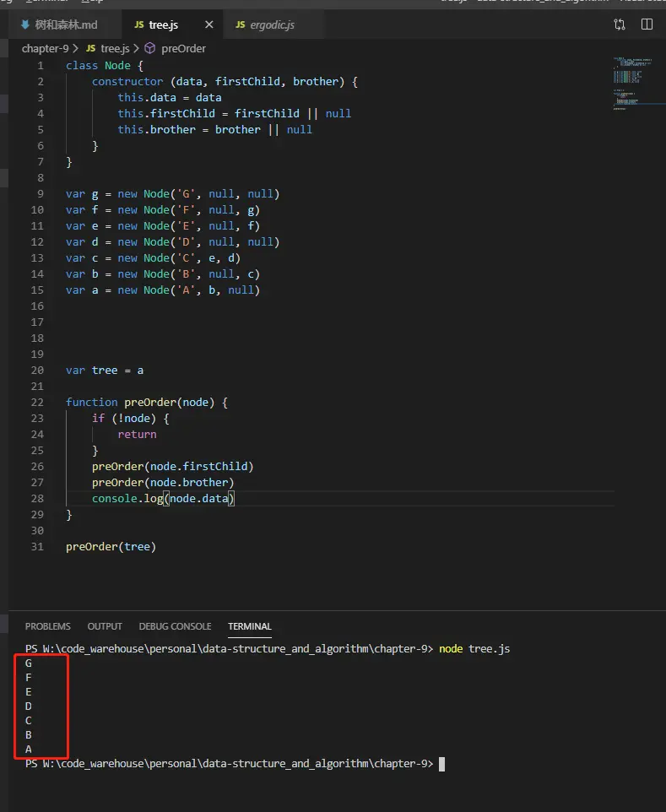Click the markdown file icon on 树和森林.md tab
The image size is (666, 812).
point(24,24)
